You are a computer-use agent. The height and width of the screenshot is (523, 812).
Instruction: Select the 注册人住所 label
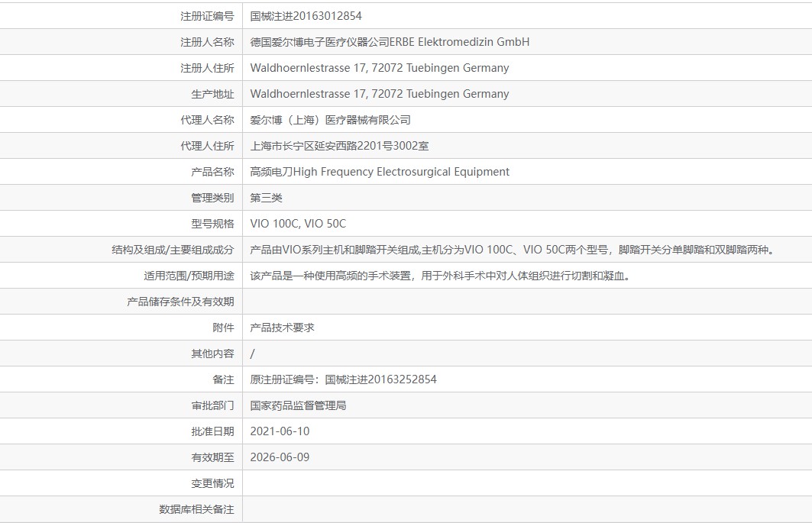[207, 68]
